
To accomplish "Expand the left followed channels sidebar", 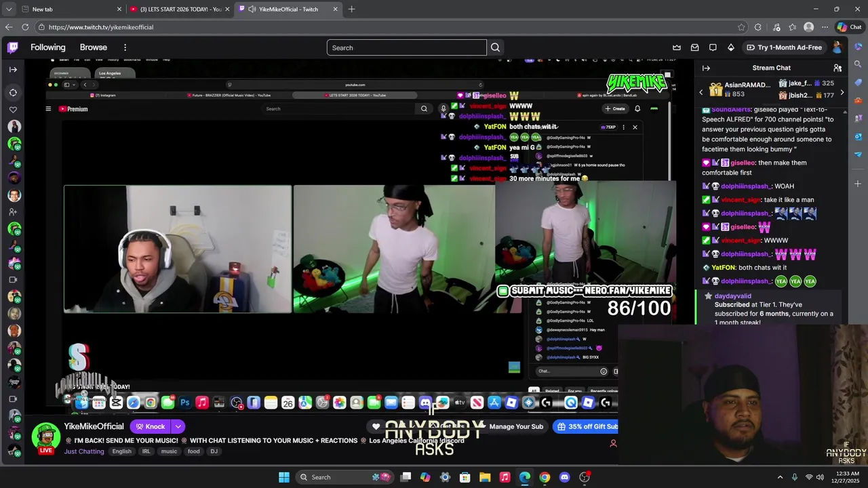I will pos(13,69).
